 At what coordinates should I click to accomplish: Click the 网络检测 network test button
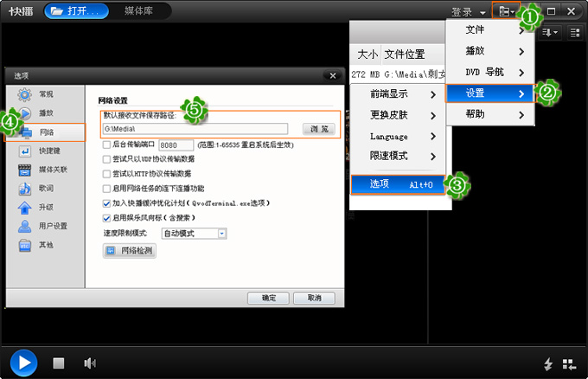point(130,251)
